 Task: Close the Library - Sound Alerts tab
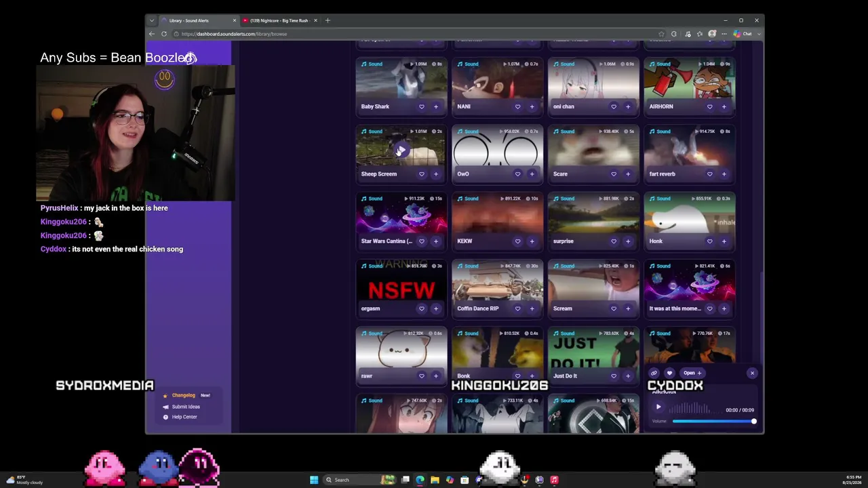pos(235,20)
